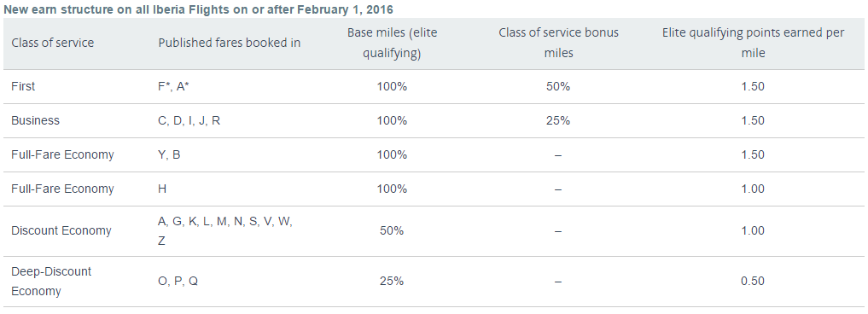This screenshot has height=314, width=868.
Task: Select the 'Published fares booked in' header
Action: [230, 43]
